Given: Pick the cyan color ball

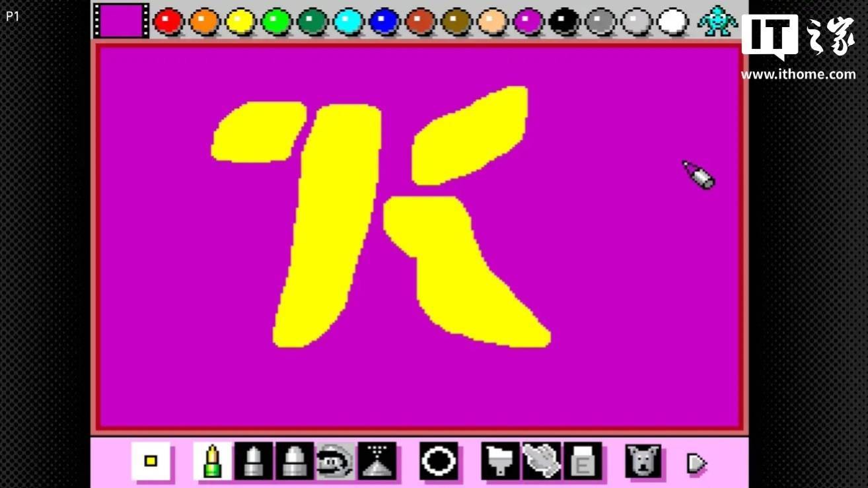Looking at the screenshot, I should (348, 21).
